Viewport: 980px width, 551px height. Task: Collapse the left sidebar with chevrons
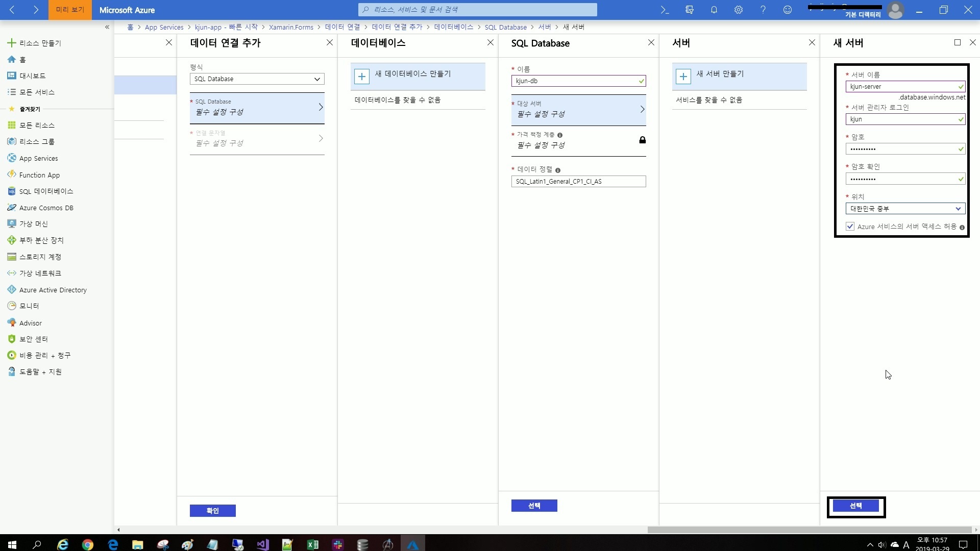click(x=107, y=27)
